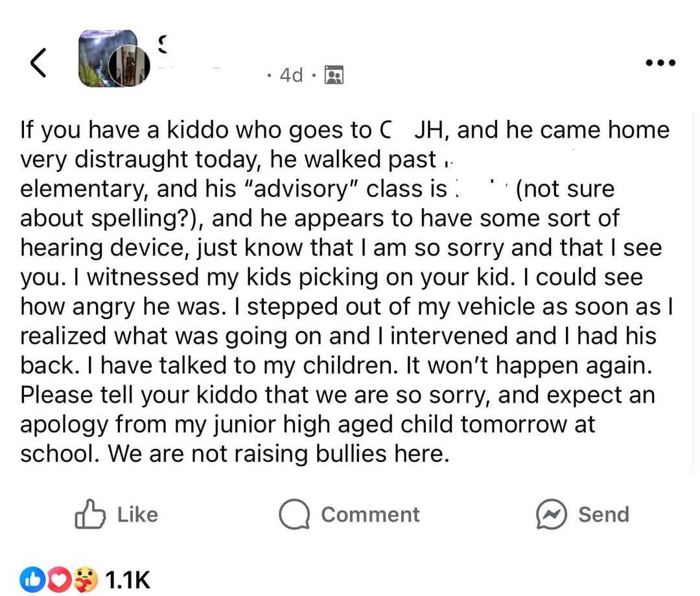Screen dimensions: 700x596
Task: Like the post using the Like button
Action: [117, 514]
